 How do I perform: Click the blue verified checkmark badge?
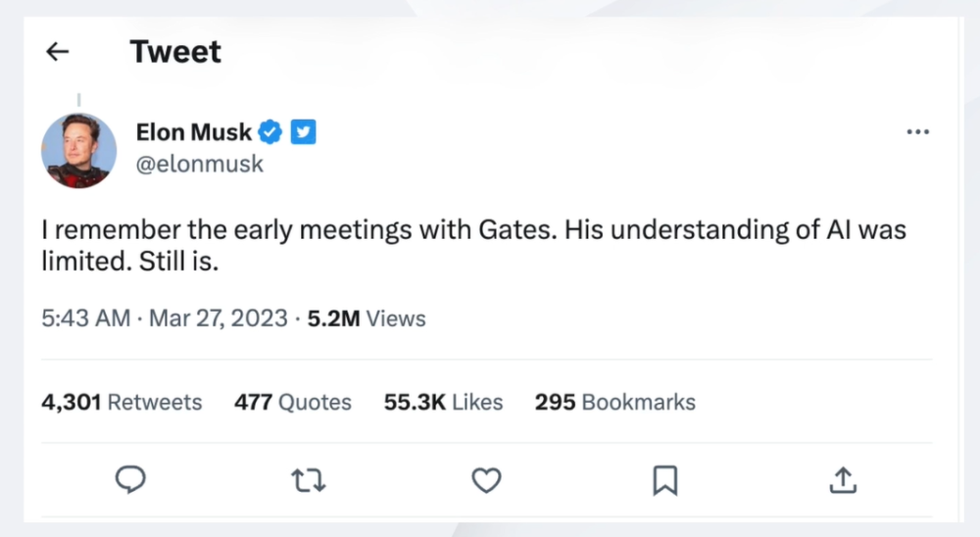(x=270, y=131)
